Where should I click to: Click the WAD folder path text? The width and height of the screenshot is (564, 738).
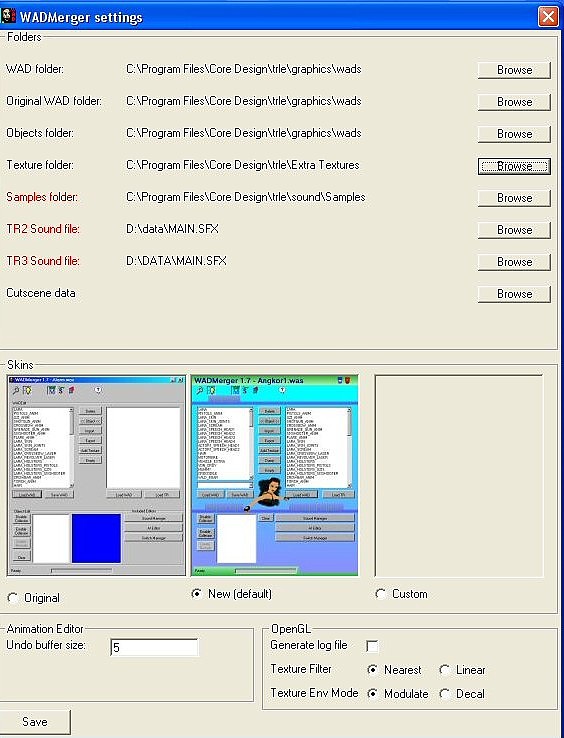pos(244,69)
